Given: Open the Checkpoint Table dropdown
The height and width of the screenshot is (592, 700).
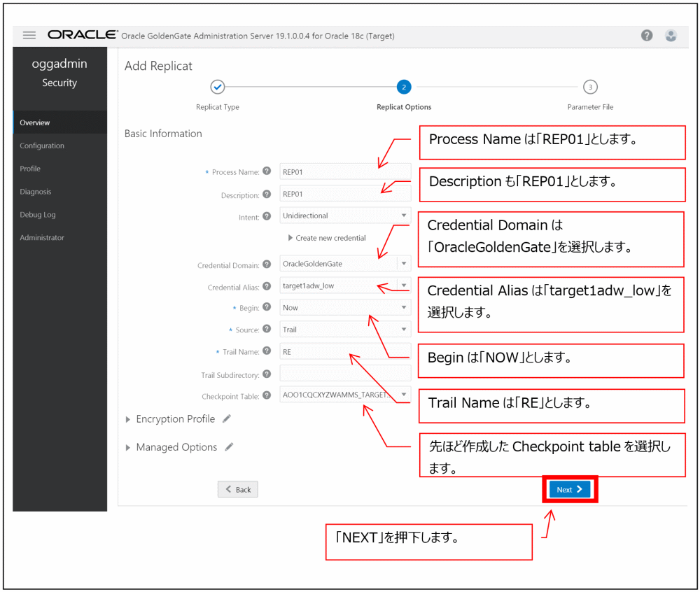Looking at the screenshot, I should click(x=345, y=395).
